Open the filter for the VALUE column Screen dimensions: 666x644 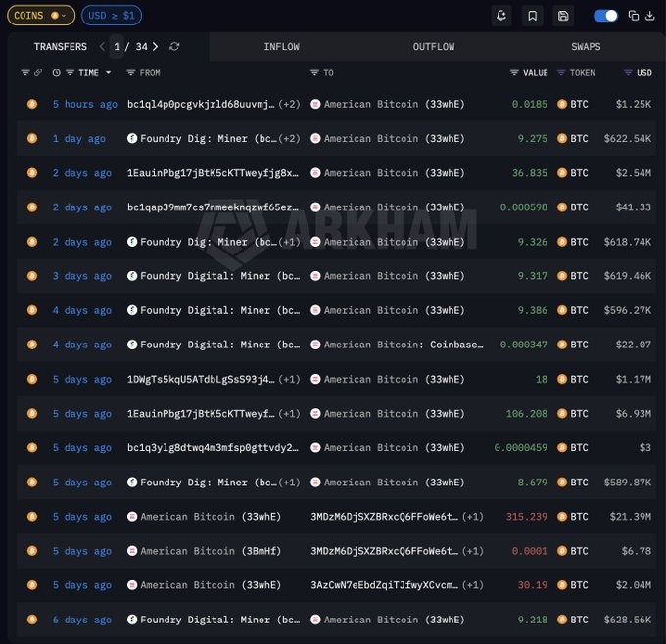point(514,73)
